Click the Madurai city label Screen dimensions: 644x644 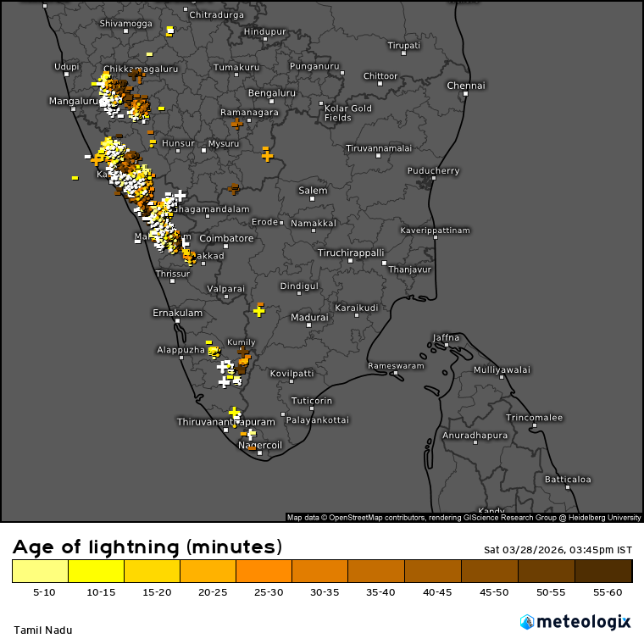coord(309,317)
